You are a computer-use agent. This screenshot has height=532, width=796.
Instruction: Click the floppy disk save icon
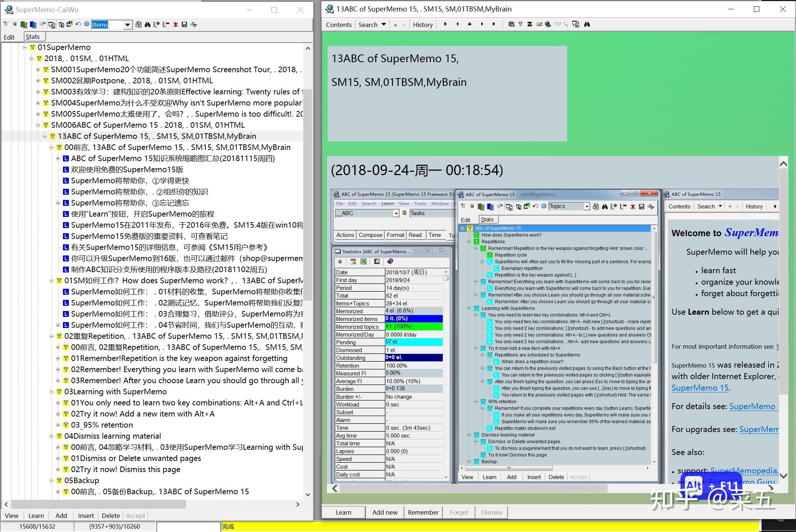point(184,24)
